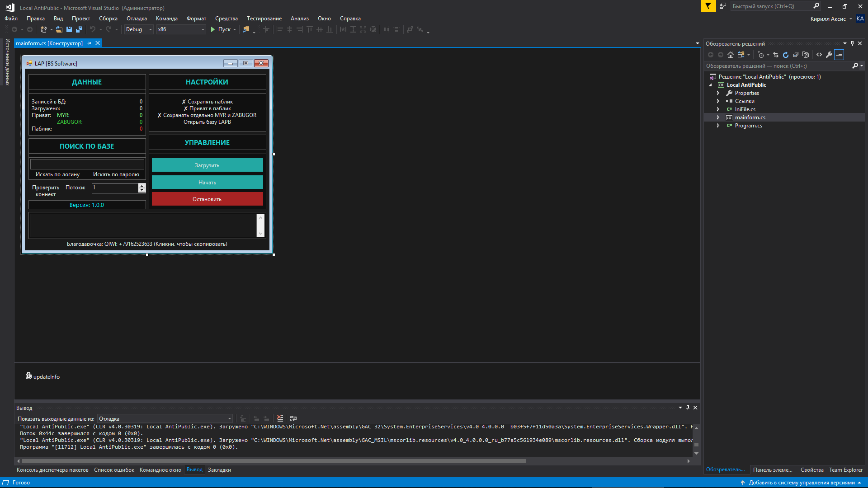Switch to the Team Explorer tab

point(845,470)
